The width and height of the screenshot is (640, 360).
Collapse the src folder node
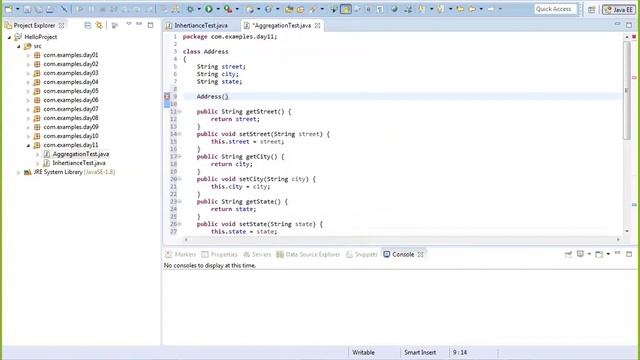tap(19, 46)
